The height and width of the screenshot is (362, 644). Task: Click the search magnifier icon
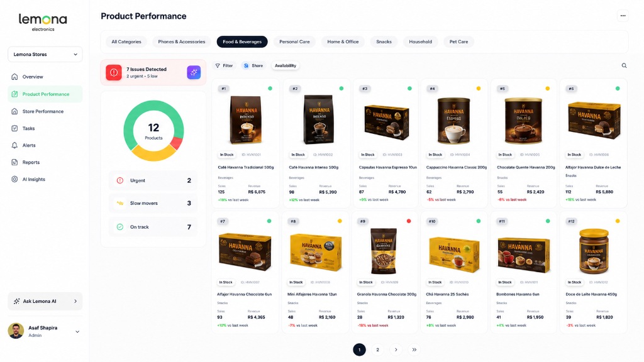(x=624, y=65)
